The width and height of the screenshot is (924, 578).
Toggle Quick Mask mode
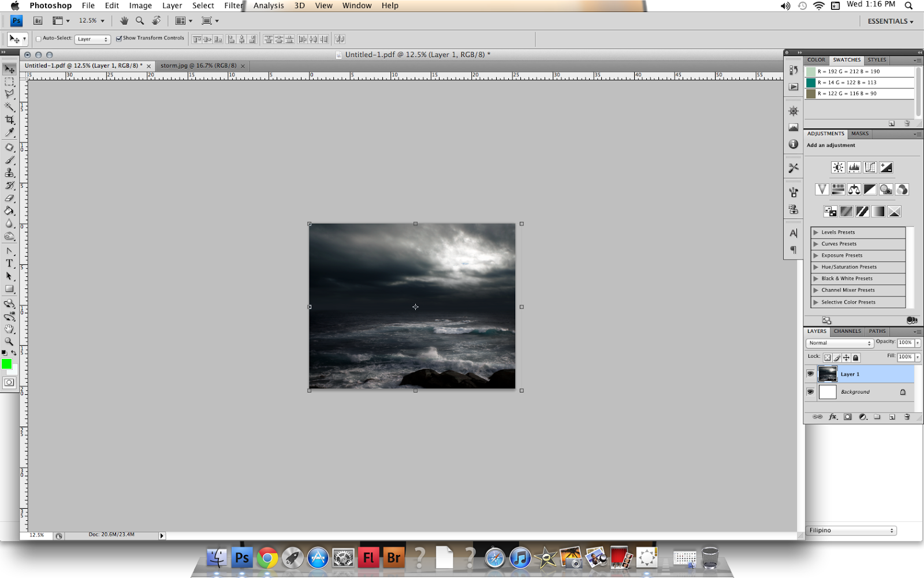tap(9, 382)
